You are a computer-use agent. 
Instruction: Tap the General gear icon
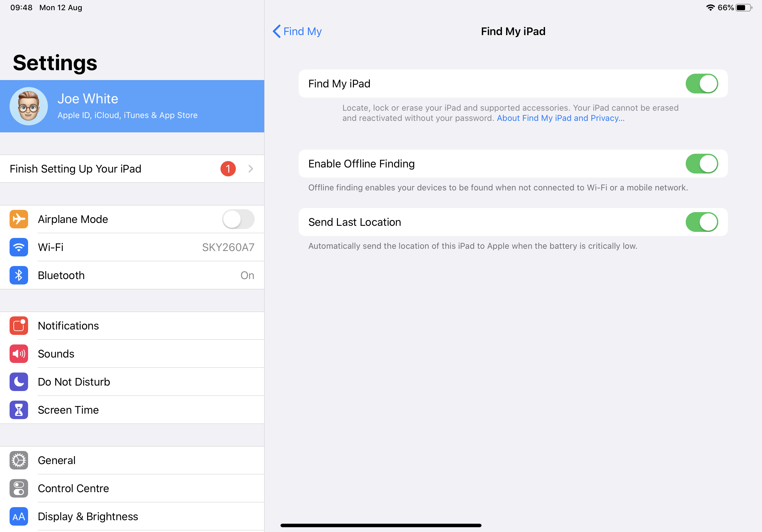pos(19,460)
